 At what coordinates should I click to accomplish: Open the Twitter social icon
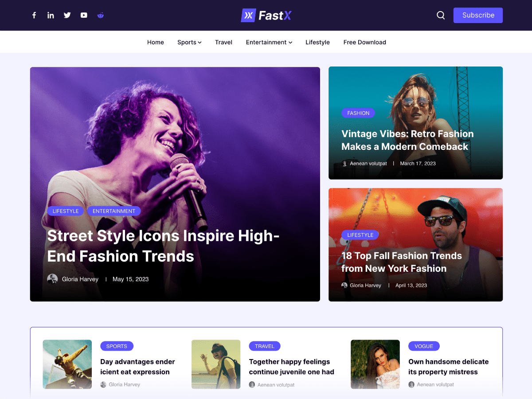67,15
